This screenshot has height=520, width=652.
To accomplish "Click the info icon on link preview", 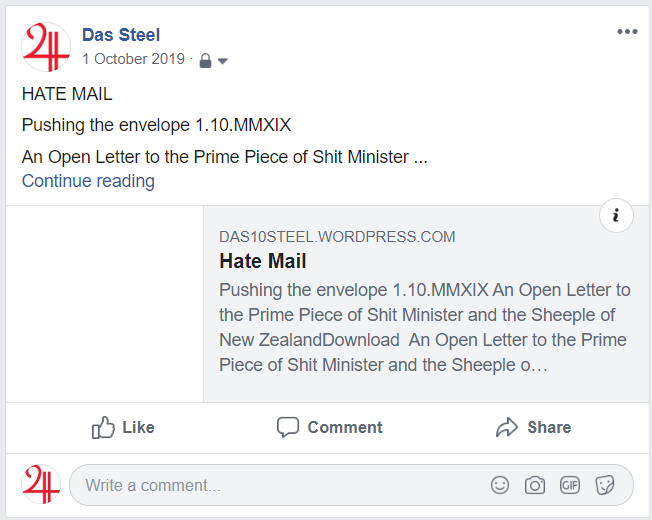I will (616, 215).
